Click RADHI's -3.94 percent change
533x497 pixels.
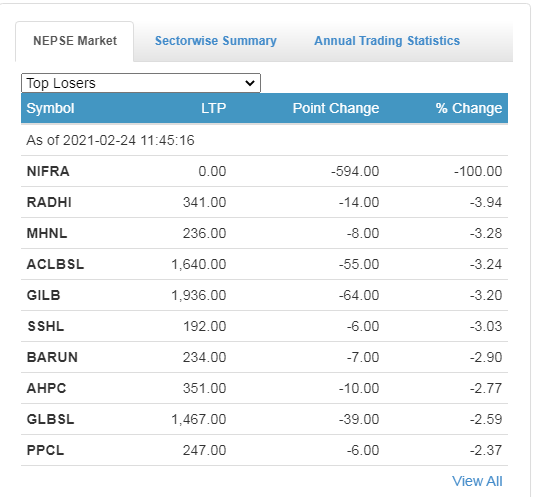486,202
